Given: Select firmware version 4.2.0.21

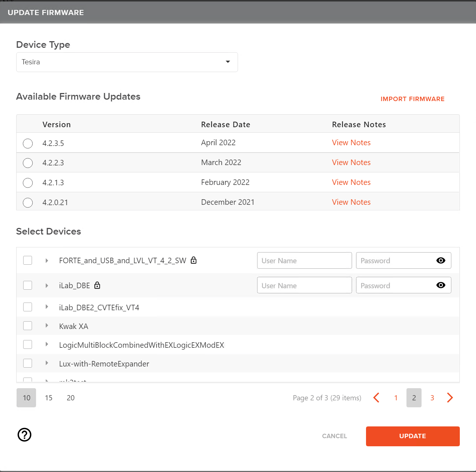Looking at the screenshot, I should click(x=28, y=203).
